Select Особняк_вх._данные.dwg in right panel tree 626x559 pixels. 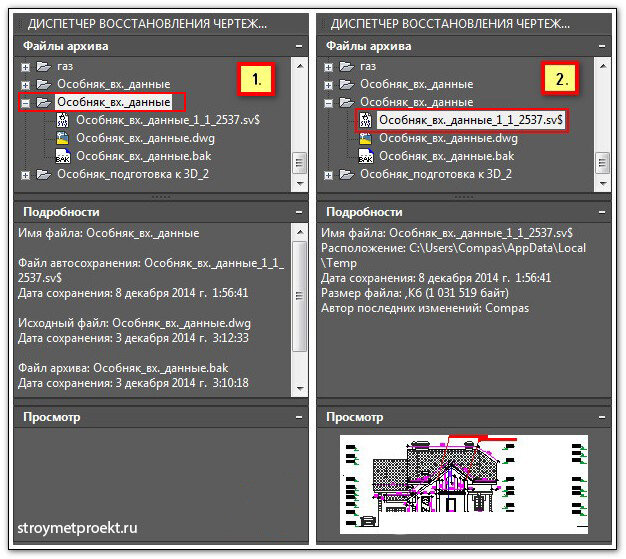[448, 138]
